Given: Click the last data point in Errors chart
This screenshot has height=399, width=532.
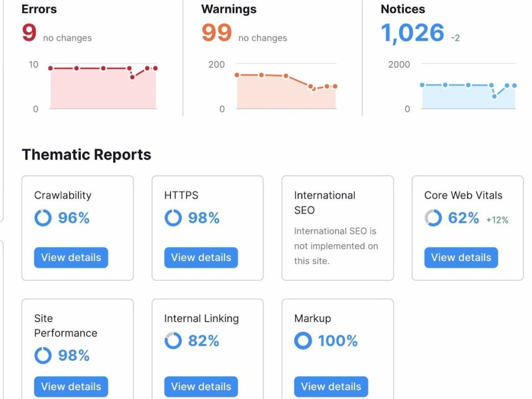Looking at the screenshot, I should point(155,69).
